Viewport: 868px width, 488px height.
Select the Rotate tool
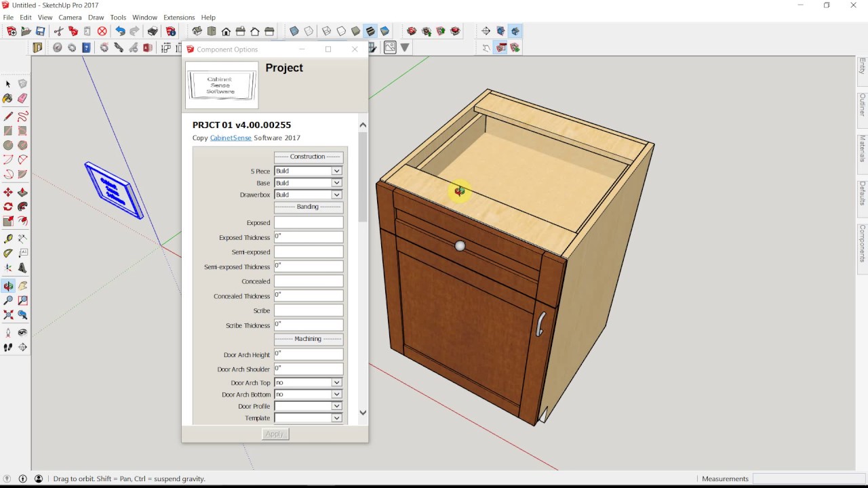click(x=8, y=207)
